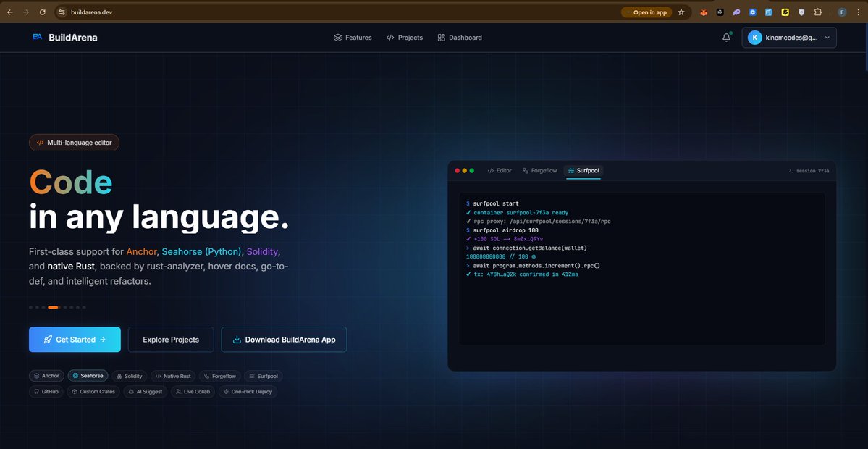Click the 'surfpool start' terminal line
This screenshot has height=449, width=868.
point(493,203)
